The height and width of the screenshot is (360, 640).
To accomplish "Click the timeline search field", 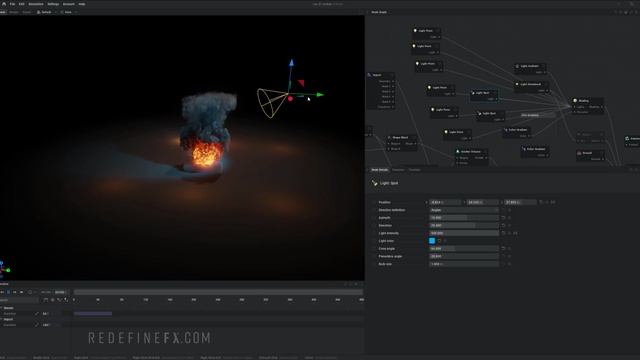I will (x=19, y=300).
